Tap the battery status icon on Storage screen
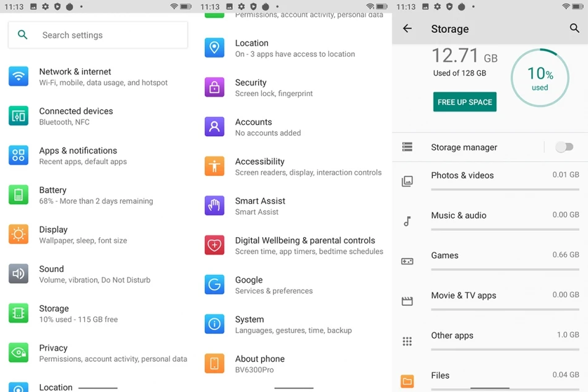Screen dimensions: 588x392 coord(577,6)
